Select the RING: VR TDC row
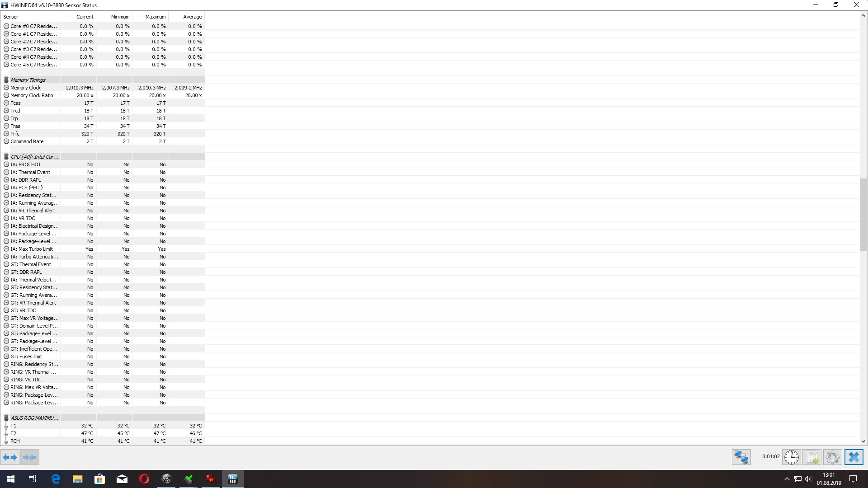The width and height of the screenshot is (868, 488). [x=103, y=380]
